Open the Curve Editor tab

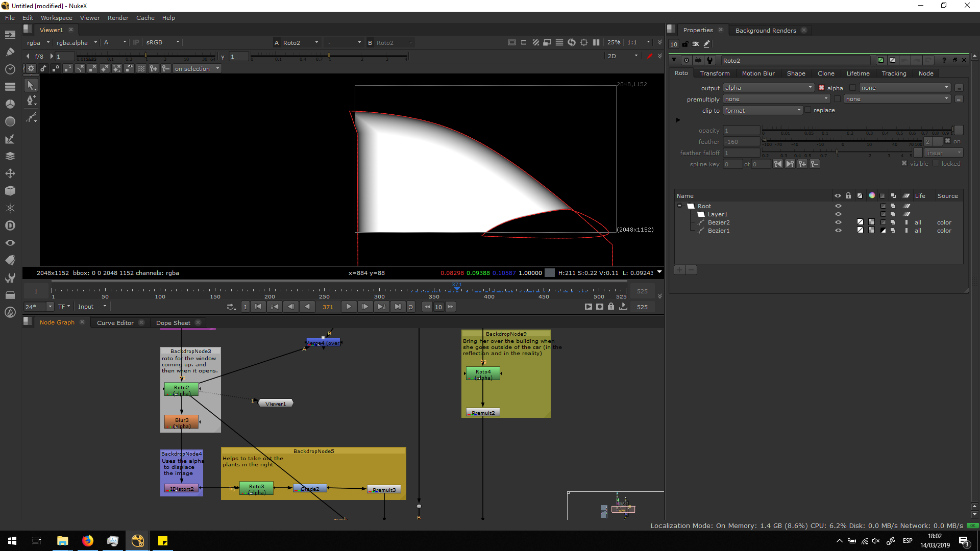coord(115,322)
